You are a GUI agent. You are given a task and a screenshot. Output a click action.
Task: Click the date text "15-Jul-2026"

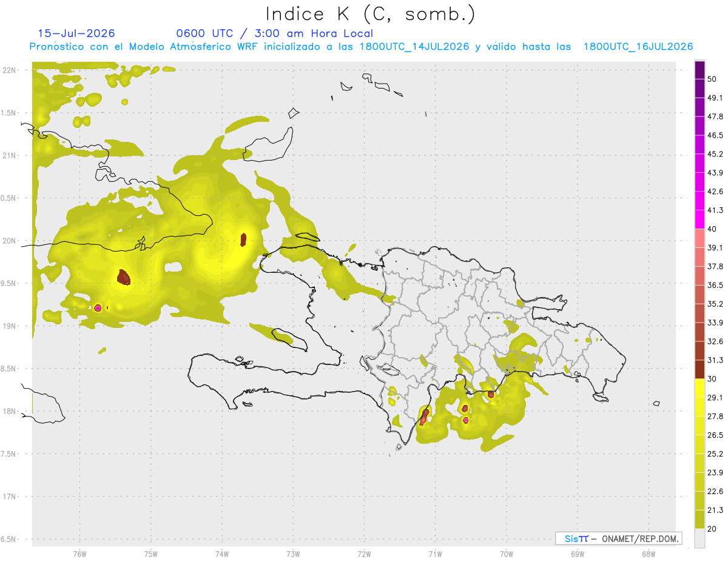click(76, 33)
